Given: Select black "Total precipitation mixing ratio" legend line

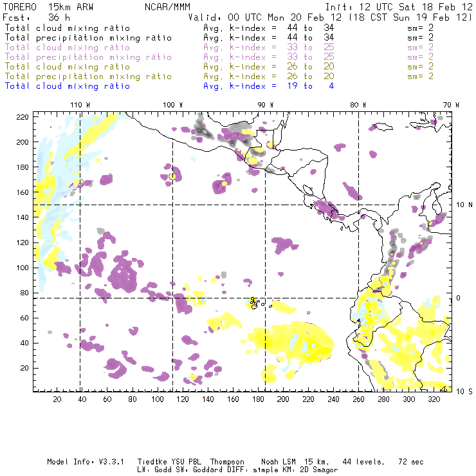Looking at the screenshot, I should pos(88,38).
